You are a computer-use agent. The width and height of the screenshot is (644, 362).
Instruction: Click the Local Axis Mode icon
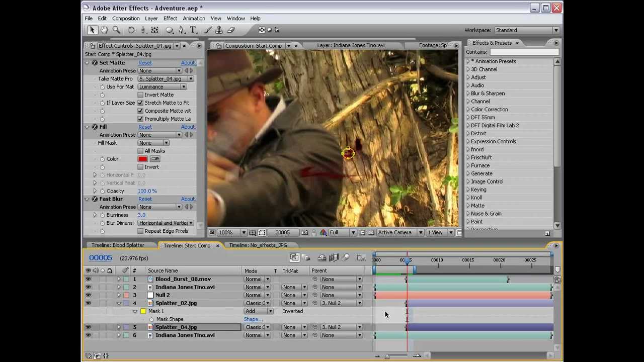pyautogui.click(x=262, y=30)
